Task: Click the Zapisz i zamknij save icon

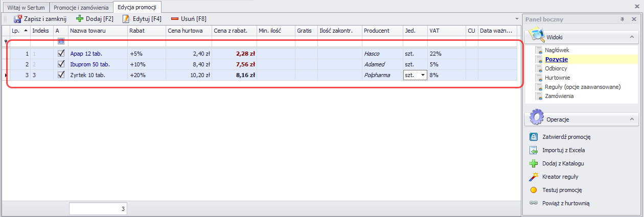Action: coord(17,19)
